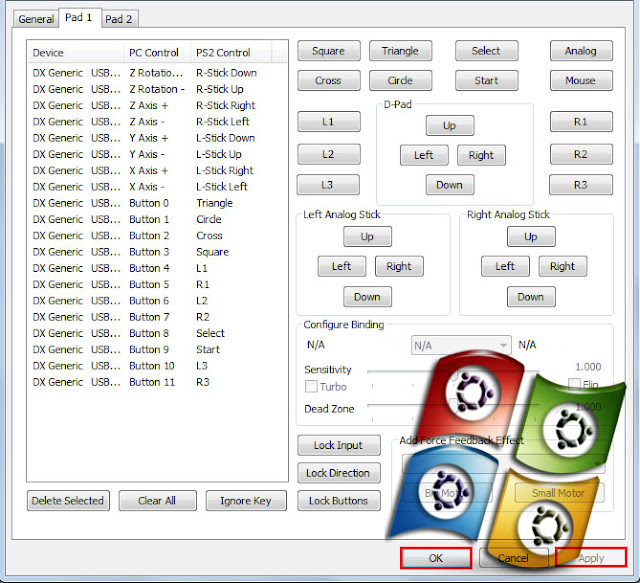Click Left in Left Analog Stick group
640x583 pixels.
click(342, 267)
